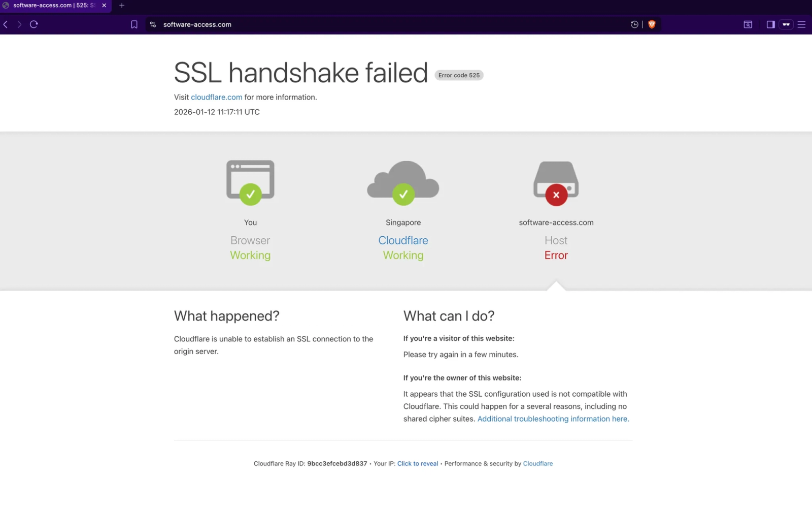The height and width of the screenshot is (509, 812).
Task: Toggle Brave Shields protection
Action: (x=652, y=24)
